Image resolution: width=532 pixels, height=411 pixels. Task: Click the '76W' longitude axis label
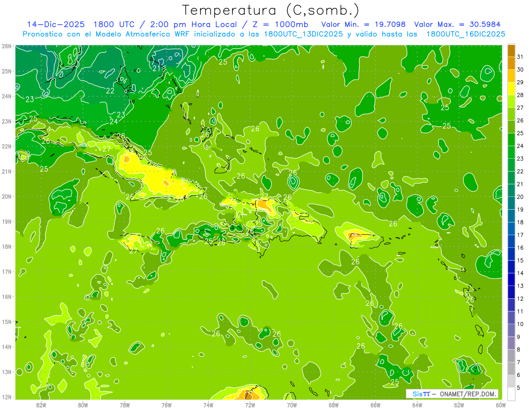[167, 405]
